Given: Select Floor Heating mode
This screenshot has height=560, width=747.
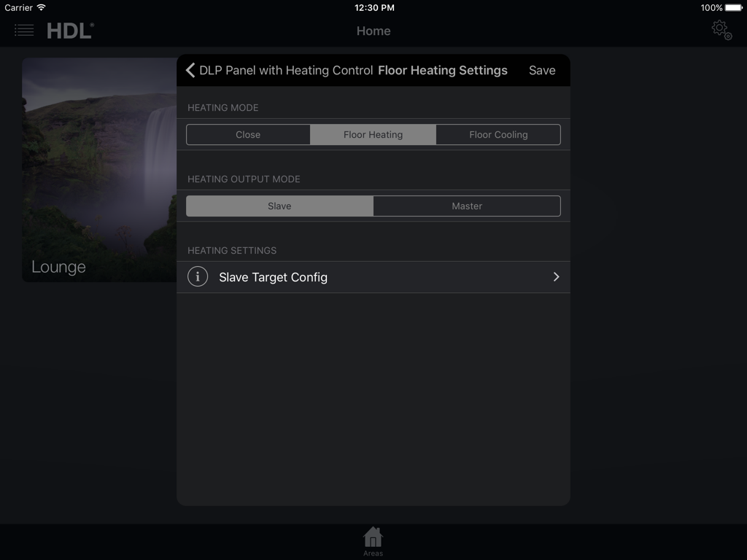Looking at the screenshot, I should pyautogui.click(x=373, y=135).
